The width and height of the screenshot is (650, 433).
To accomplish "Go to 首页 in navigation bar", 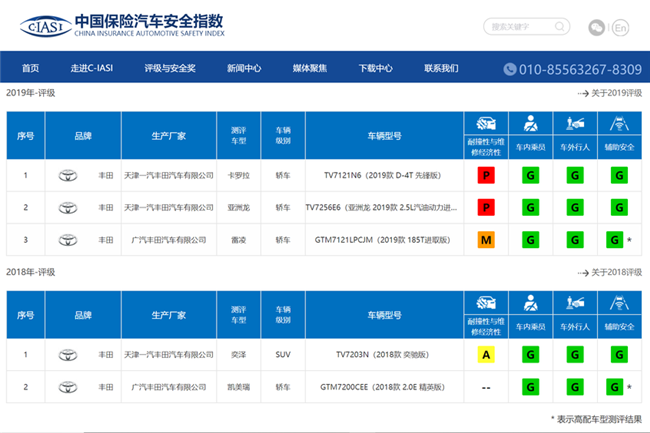I will tap(31, 68).
